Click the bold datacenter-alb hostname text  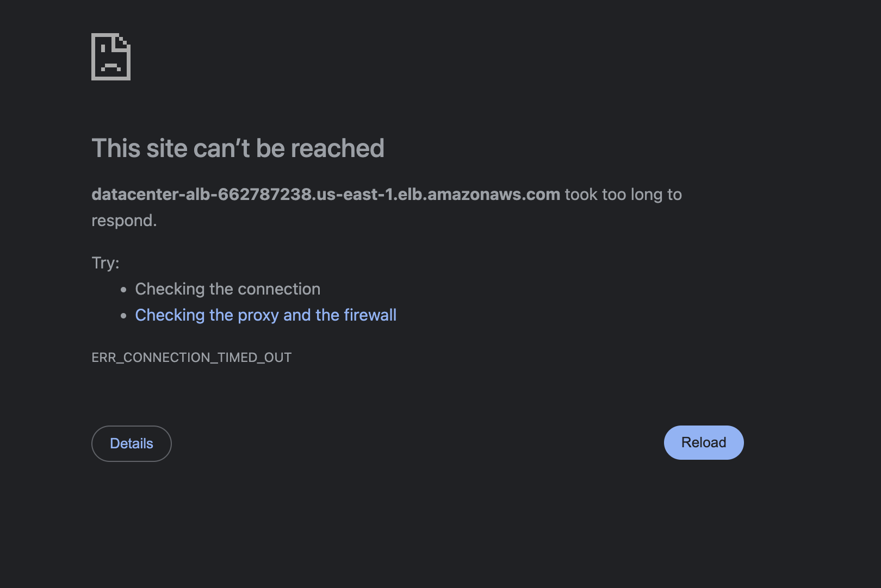[325, 195]
